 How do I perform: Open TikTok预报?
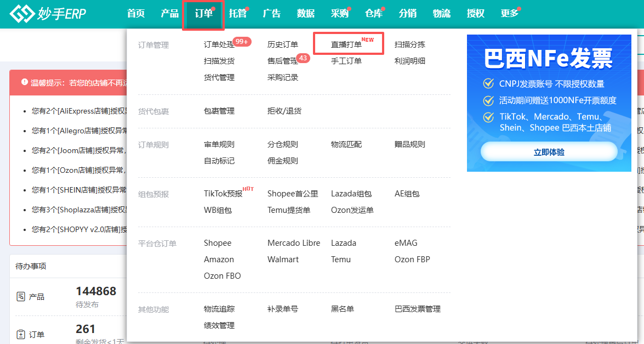coord(223,194)
